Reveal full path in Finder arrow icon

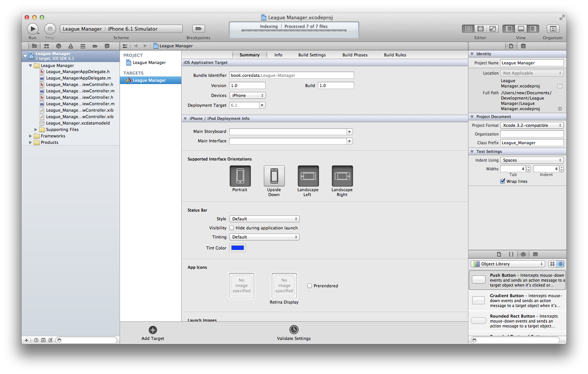coord(560,109)
